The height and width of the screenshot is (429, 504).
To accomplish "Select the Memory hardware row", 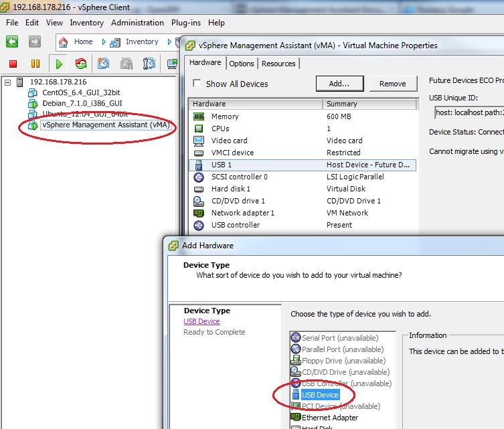I will pos(302,116).
